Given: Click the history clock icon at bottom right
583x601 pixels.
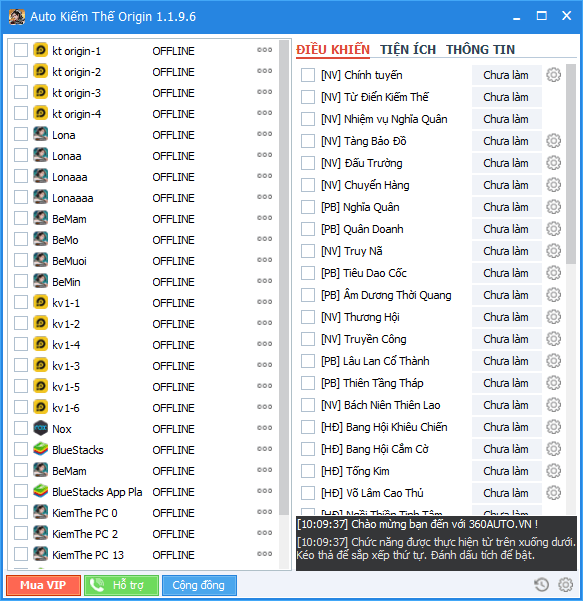Looking at the screenshot, I should [541, 585].
